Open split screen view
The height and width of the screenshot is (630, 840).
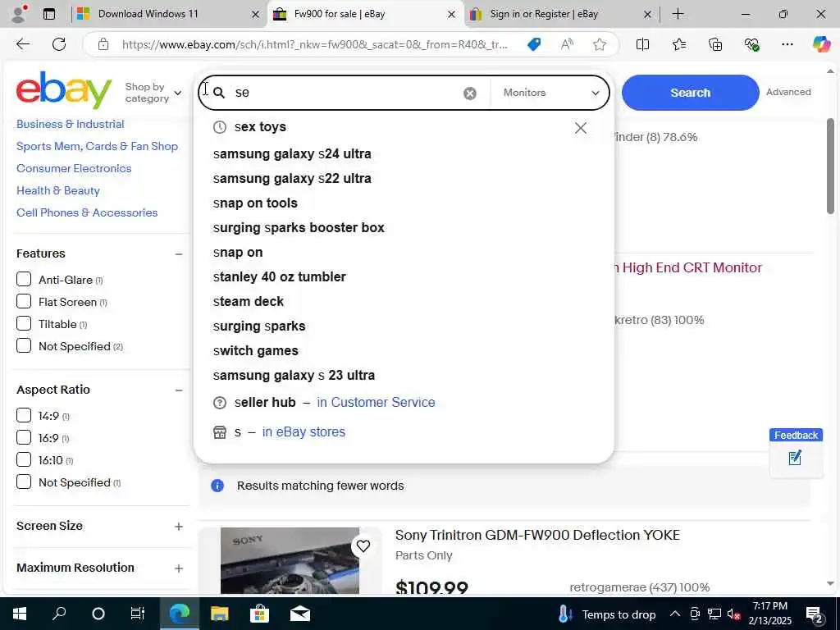point(642,44)
